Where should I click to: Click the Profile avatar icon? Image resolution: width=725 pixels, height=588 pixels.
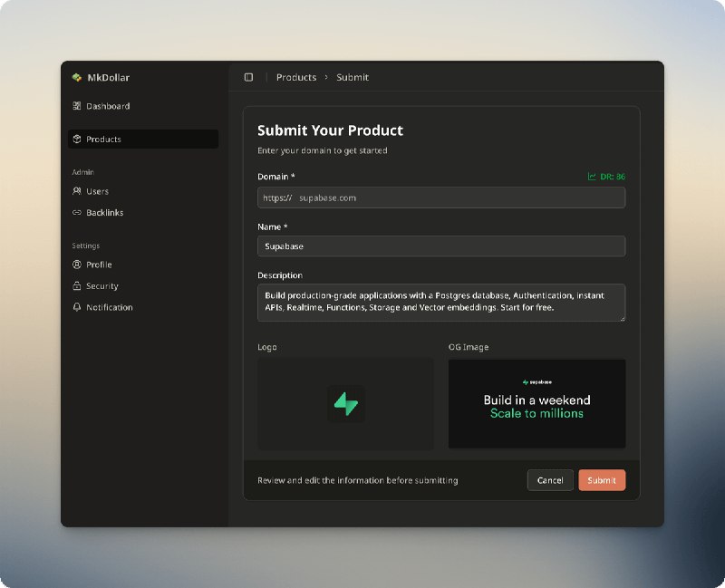tap(77, 265)
